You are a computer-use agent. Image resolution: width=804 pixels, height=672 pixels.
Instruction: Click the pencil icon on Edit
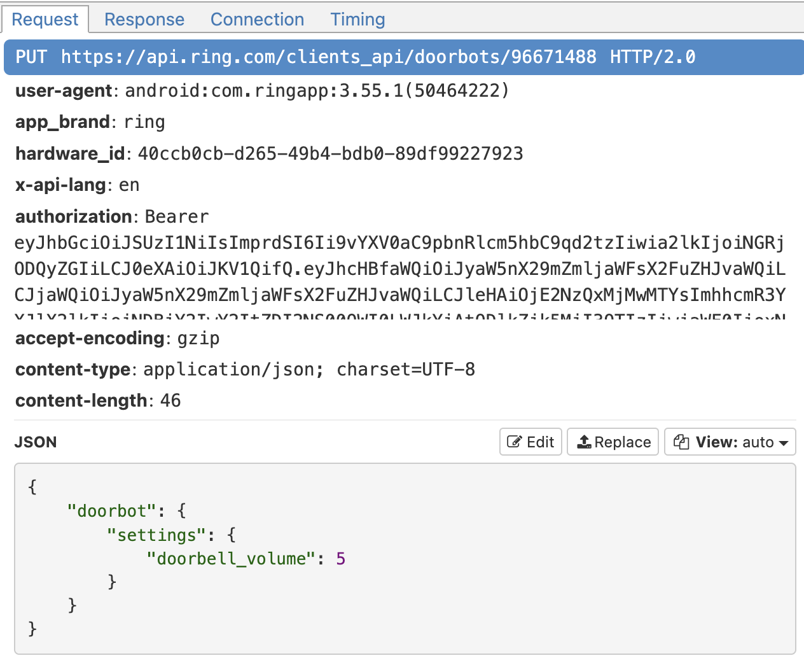pos(514,442)
